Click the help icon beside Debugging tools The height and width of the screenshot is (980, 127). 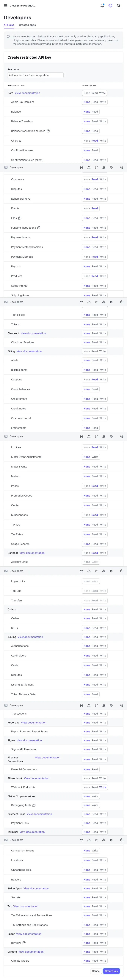click(34, 805)
